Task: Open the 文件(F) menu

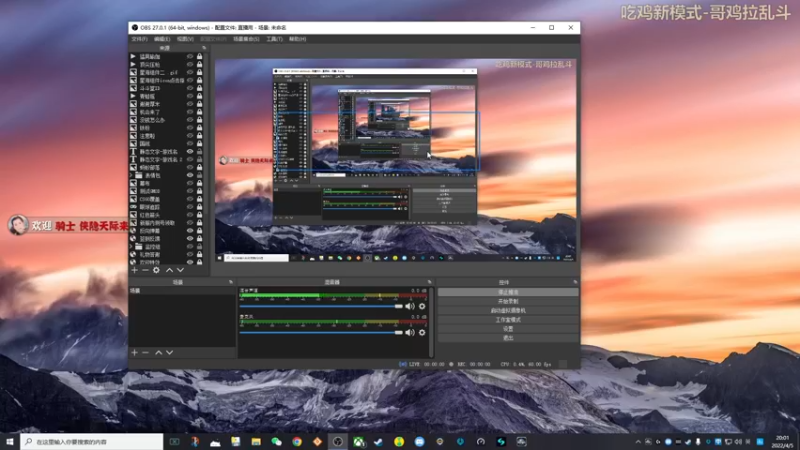Action: [x=139, y=39]
